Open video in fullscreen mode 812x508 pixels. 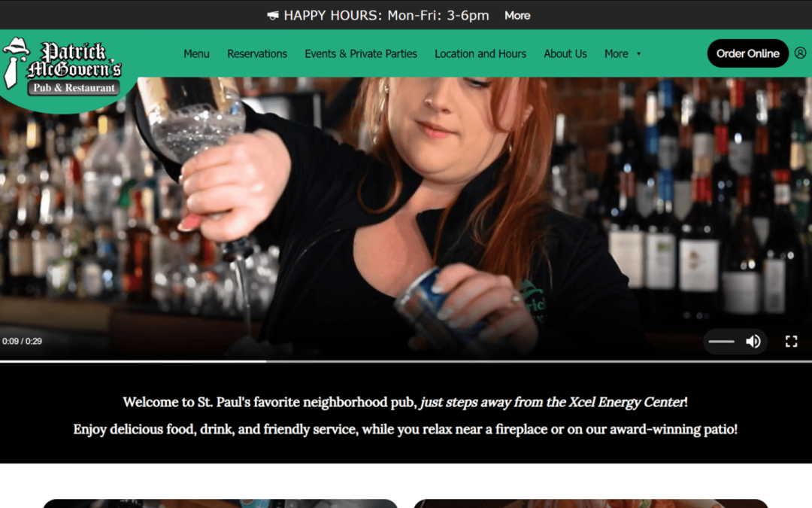[791, 341]
